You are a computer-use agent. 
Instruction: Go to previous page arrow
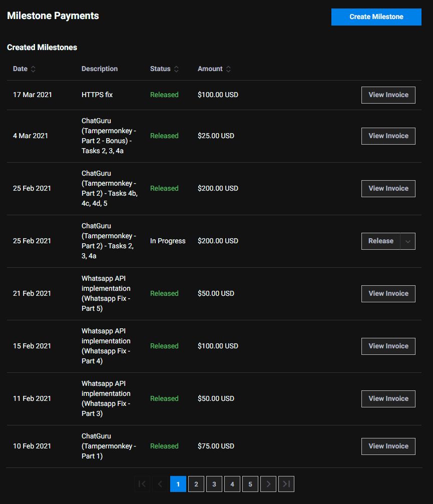(x=160, y=484)
